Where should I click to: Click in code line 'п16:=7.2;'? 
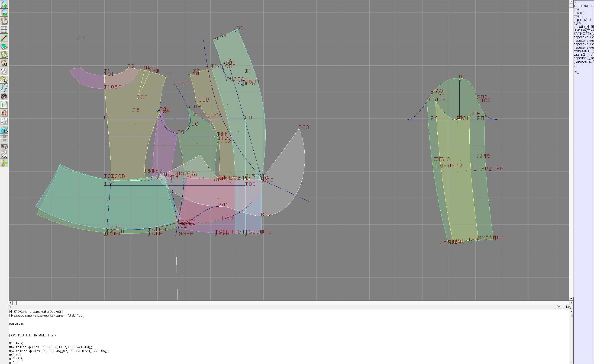16,343
